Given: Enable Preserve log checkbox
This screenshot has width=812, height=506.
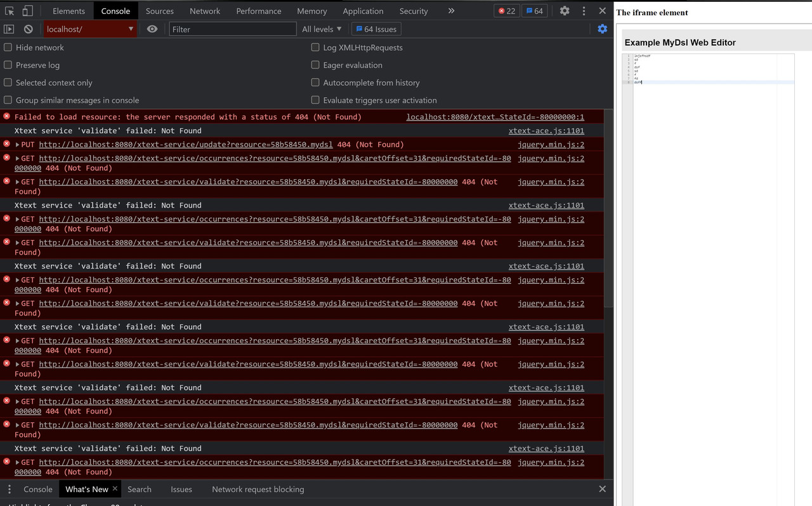Looking at the screenshot, I should [8, 65].
